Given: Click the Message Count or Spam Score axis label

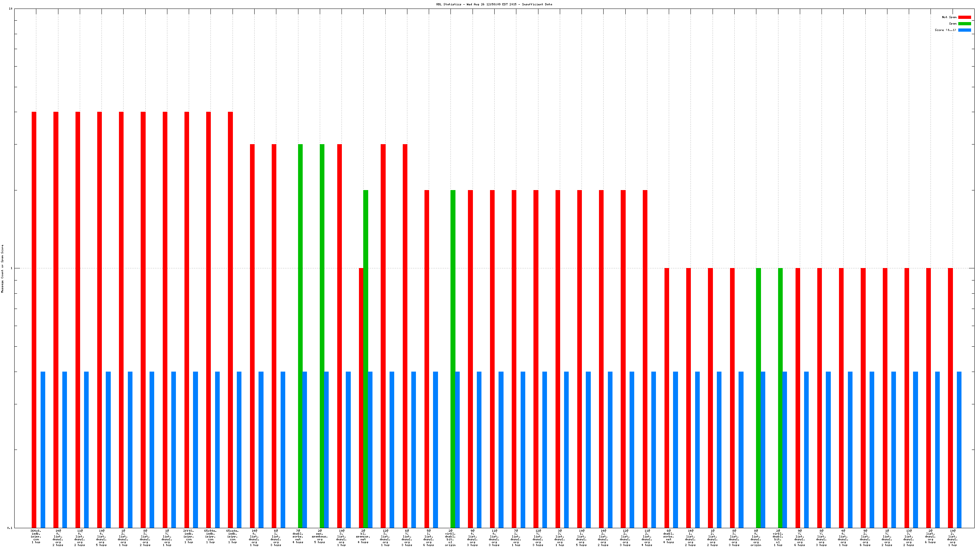Looking at the screenshot, I should (x=2, y=268).
